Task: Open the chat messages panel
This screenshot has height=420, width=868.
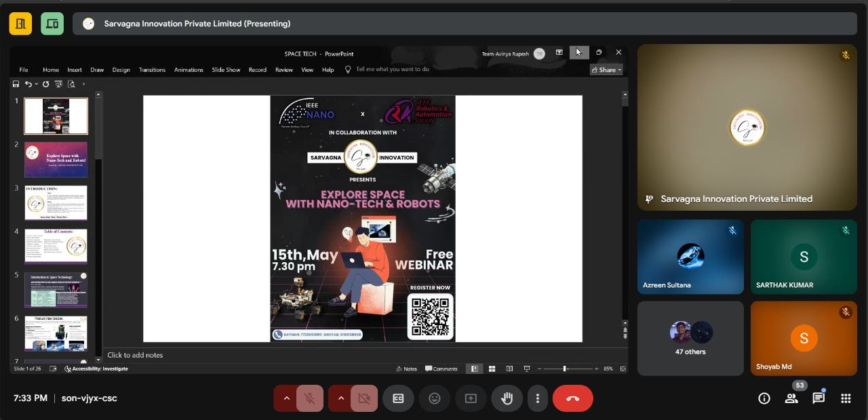Action: click(818, 398)
